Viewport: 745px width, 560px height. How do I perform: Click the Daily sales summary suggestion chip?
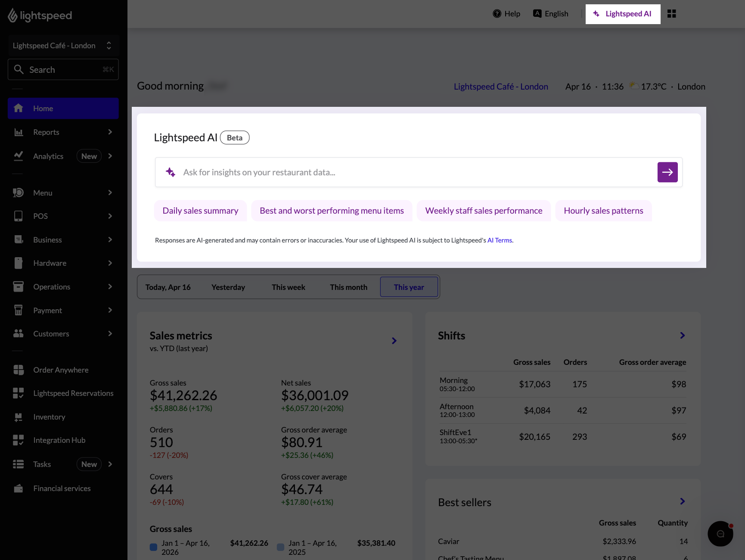click(200, 211)
